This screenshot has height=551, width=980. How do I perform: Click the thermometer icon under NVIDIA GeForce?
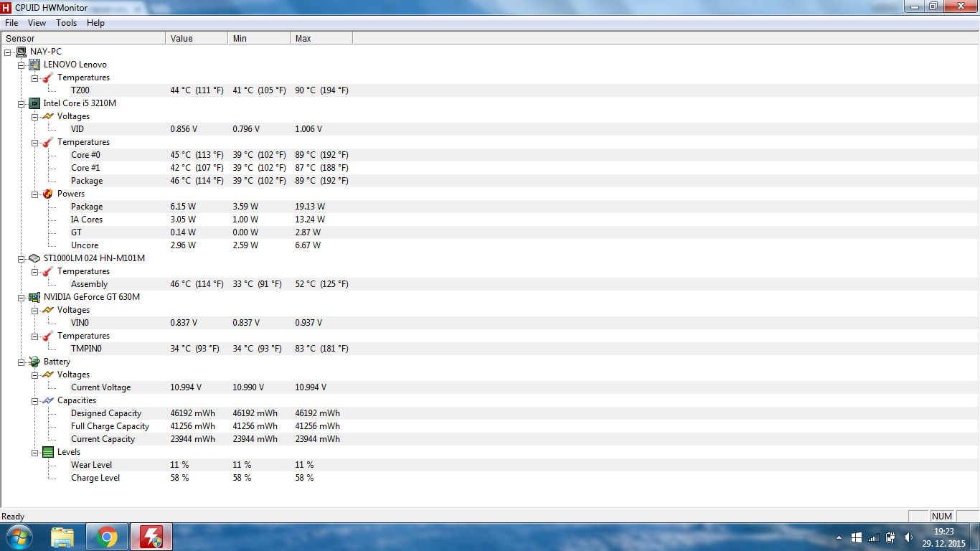pos(48,336)
